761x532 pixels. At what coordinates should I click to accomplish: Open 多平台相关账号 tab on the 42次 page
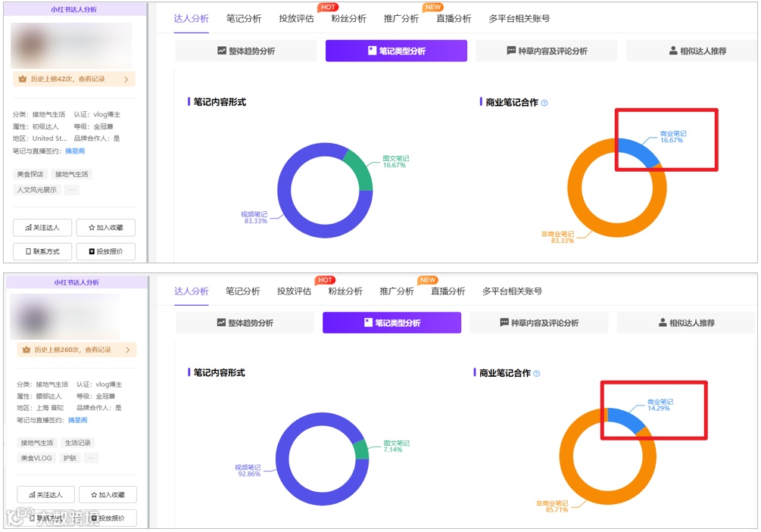click(519, 18)
